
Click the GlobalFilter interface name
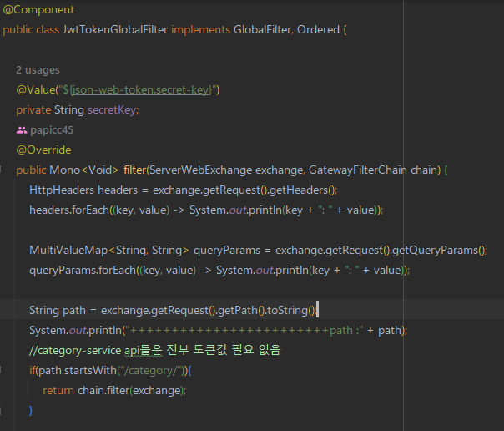(x=262, y=29)
